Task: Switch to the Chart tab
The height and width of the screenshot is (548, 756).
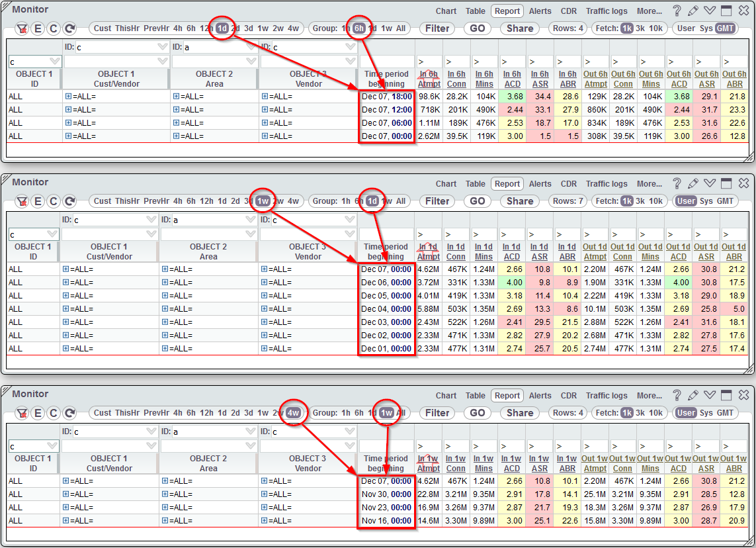Action: pyautogui.click(x=446, y=11)
